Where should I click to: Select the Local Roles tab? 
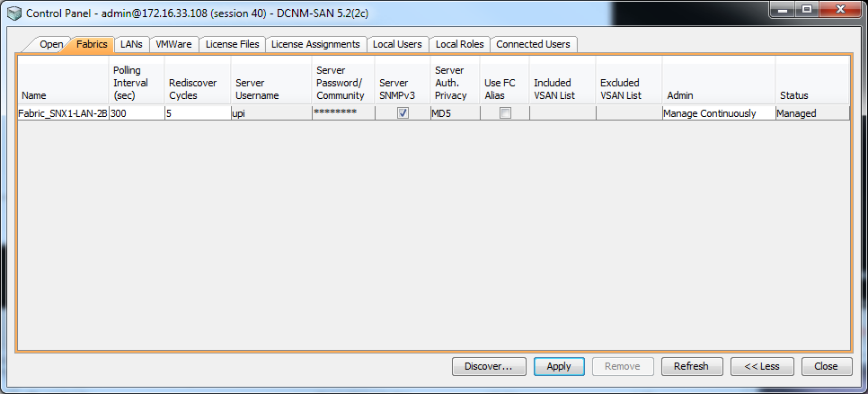click(x=459, y=44)
